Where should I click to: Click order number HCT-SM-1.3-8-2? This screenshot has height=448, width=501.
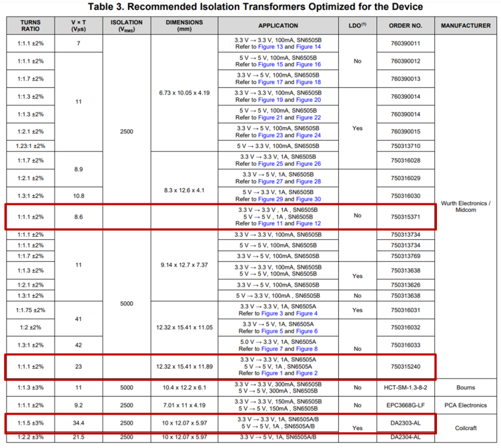click(406, 387)
